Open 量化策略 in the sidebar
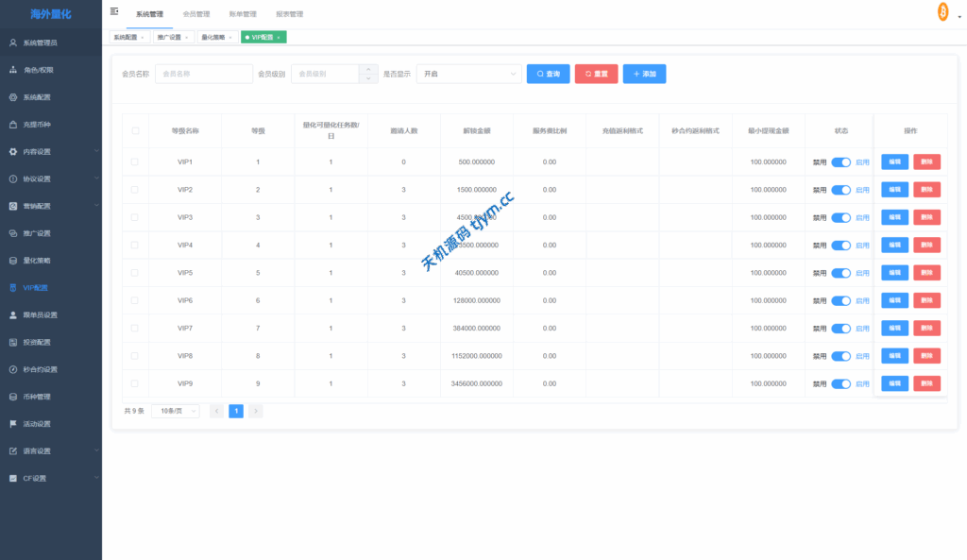Screen dimensions: 967x560 click(37, 260)
